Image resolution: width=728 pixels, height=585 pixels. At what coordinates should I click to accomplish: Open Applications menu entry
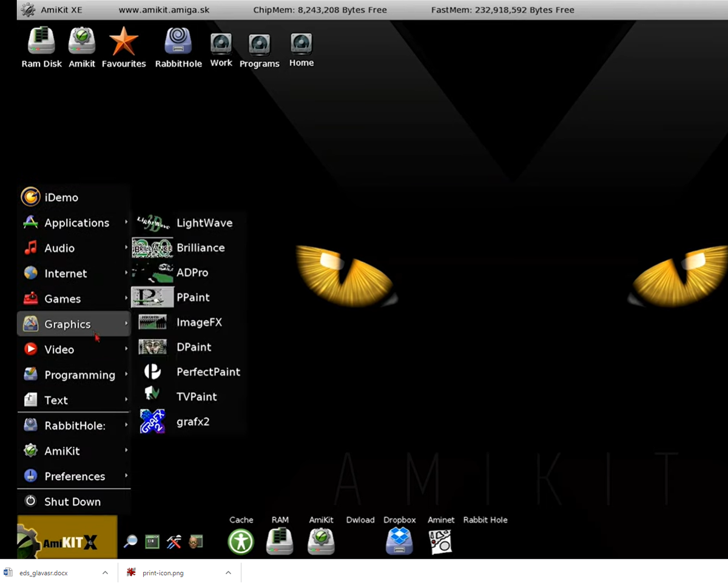pos(75,222)
